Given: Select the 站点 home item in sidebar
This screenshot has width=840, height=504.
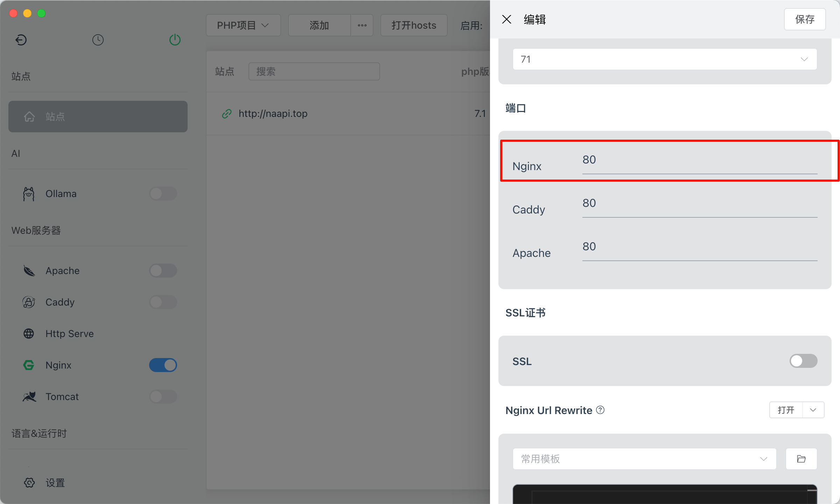Looking at the screenshot, I should [98, 117].
